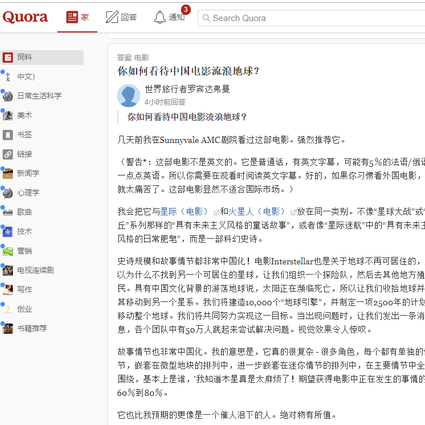The height and width of the screenshot is (425, 425).
Task: Click the quoted question 你如何看待中国电影流浪地球?
Action: tap(187, 117)
